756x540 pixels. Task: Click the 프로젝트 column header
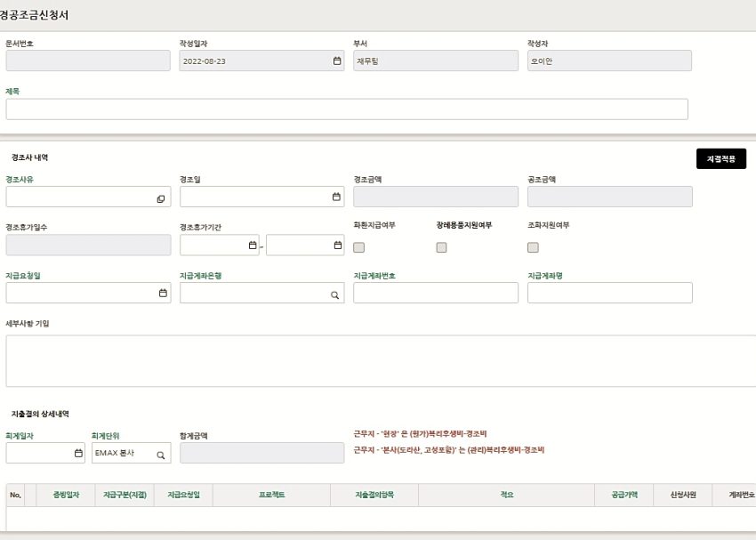tap(272, 496)
